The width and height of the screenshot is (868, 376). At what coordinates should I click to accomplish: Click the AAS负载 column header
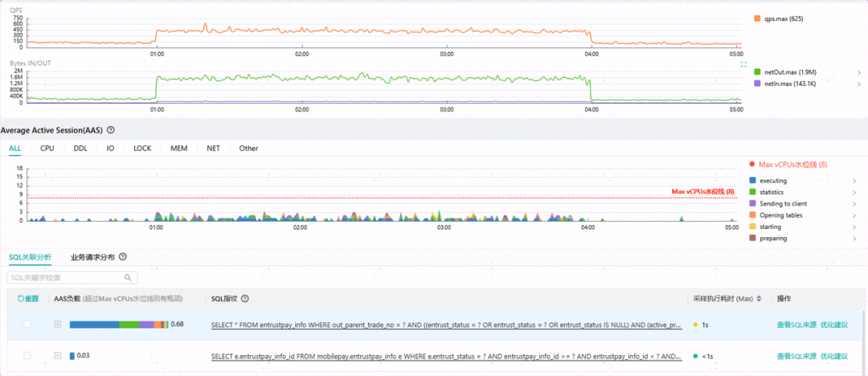pyautogui.click(x=118, y=299)
